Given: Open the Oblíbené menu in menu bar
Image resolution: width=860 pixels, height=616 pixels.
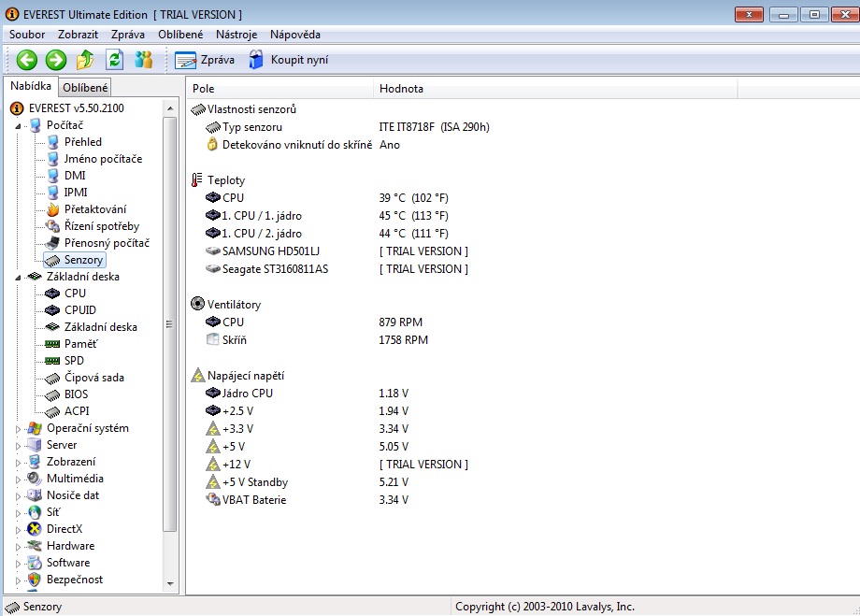Looking at the screenshot, I should point(180,35).
